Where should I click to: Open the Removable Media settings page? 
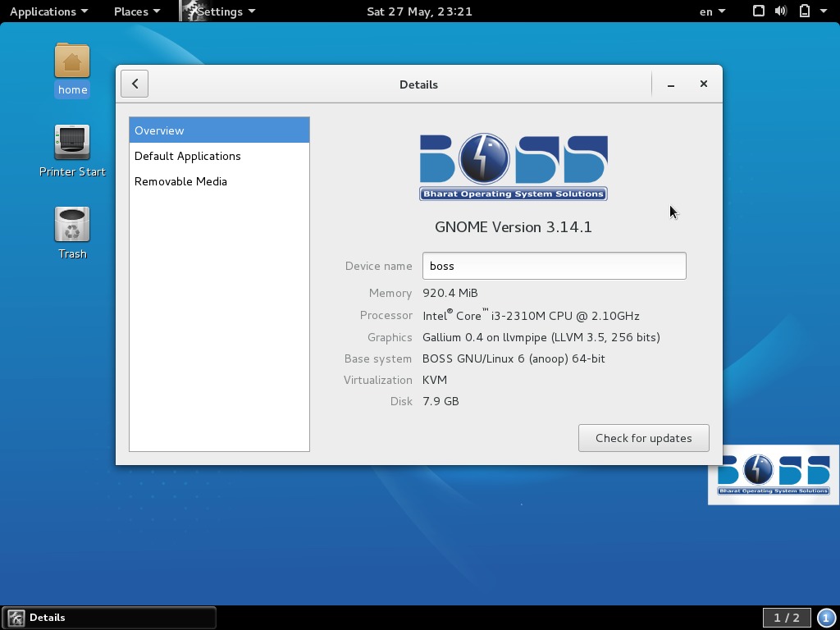(180, 181)
